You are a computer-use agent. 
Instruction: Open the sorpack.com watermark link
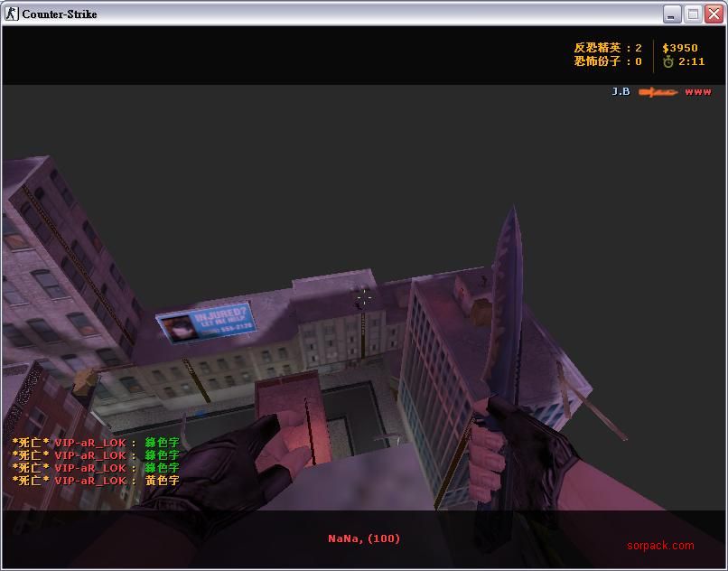pyautogui.click(x=660, y=545)
